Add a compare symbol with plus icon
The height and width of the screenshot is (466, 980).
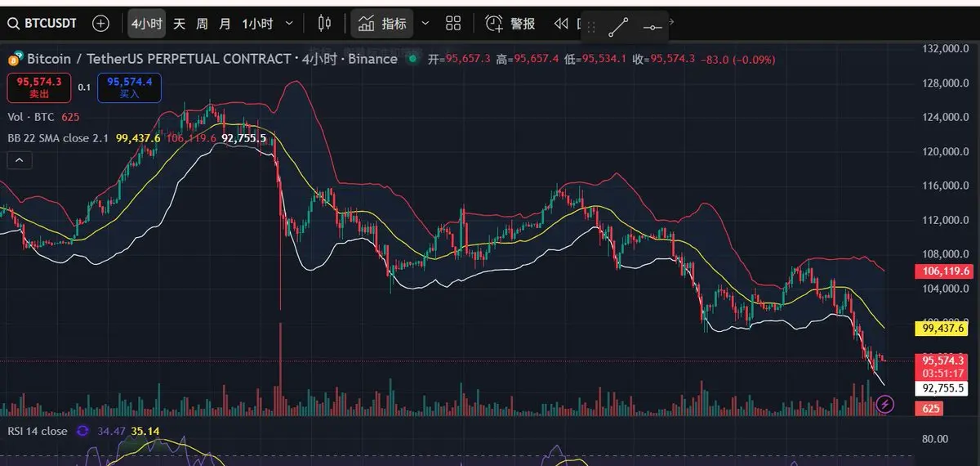coord(100,24)
